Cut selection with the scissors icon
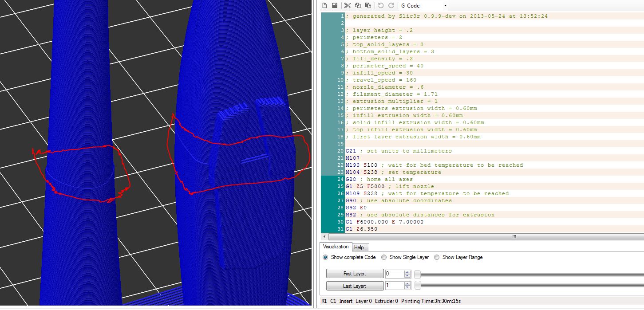Screen dimensions: 644x310 point(347,5)
